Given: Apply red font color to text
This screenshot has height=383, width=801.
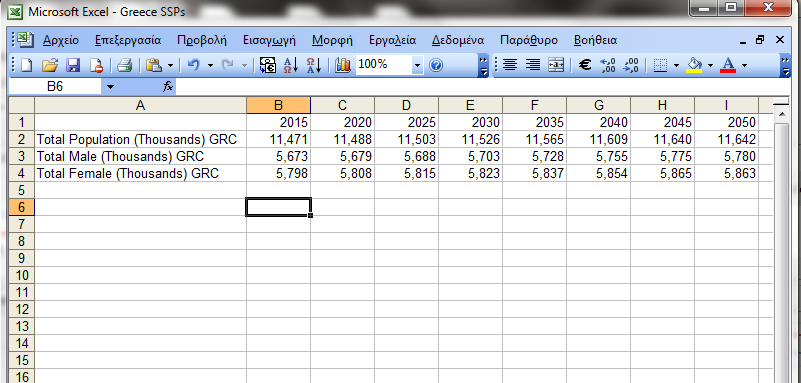Looking at the screenshot, I should (x=728, y=65).
